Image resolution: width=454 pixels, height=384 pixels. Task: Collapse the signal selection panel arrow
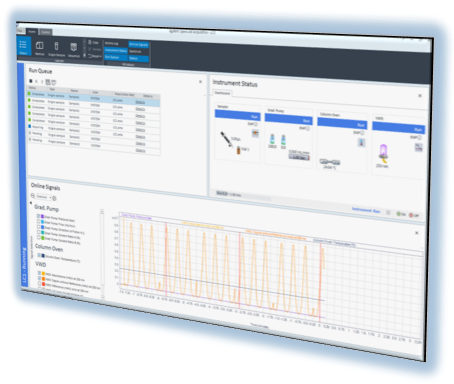pyautogui.click(x=31, y=203)
